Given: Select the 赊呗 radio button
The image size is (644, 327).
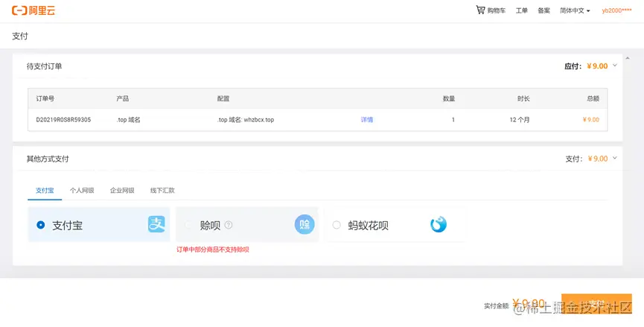Looking at the screenshot, I should pyautogui.click(x=188, y=225).
